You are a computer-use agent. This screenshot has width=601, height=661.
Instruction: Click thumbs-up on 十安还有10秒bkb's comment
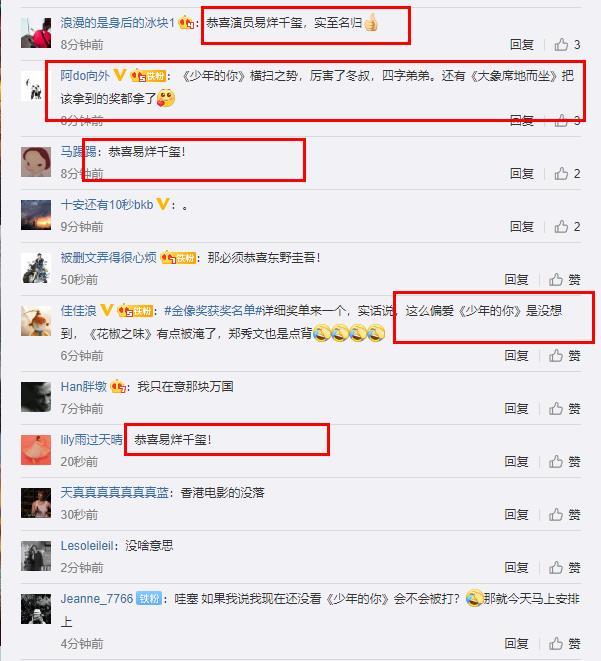567,226
